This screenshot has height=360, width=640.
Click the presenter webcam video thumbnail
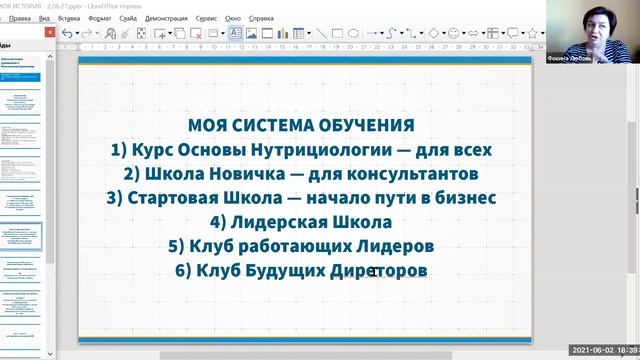[593, 31]
